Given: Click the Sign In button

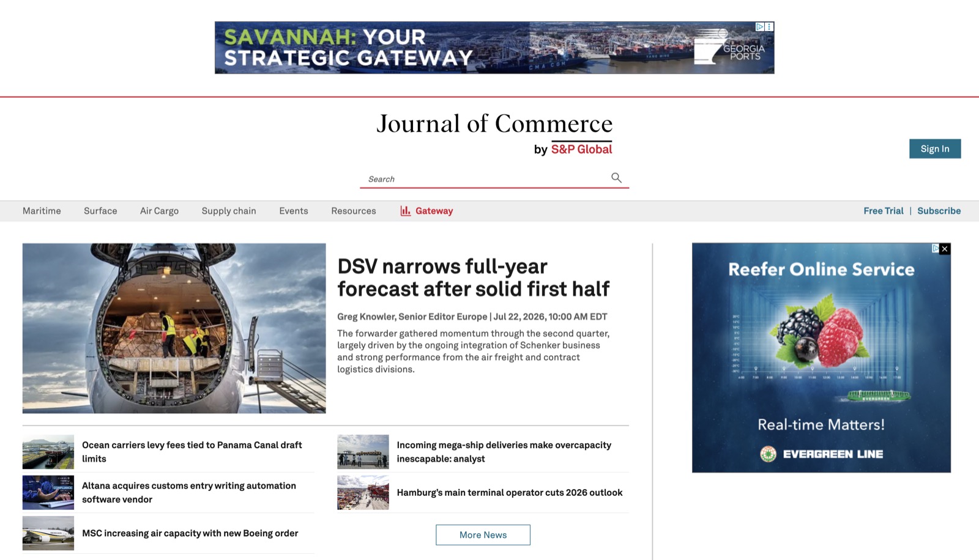Looking at the screenshot, I should click(x=935, y=149).
